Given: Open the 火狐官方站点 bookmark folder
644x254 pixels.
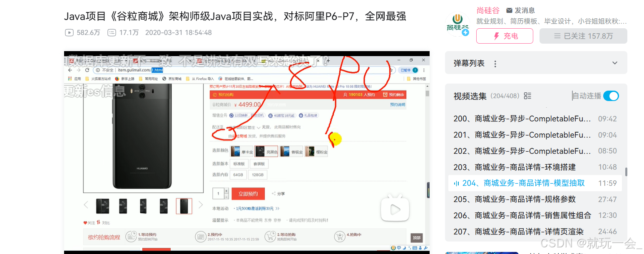Looking at the screenshot, I should pyautogui.click(x=98, y=79).
